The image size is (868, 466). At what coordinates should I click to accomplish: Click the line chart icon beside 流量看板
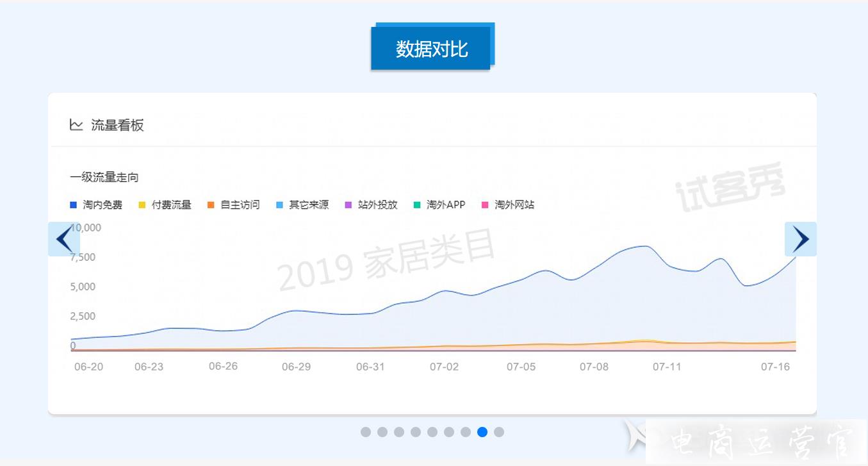tap(76, 125)
